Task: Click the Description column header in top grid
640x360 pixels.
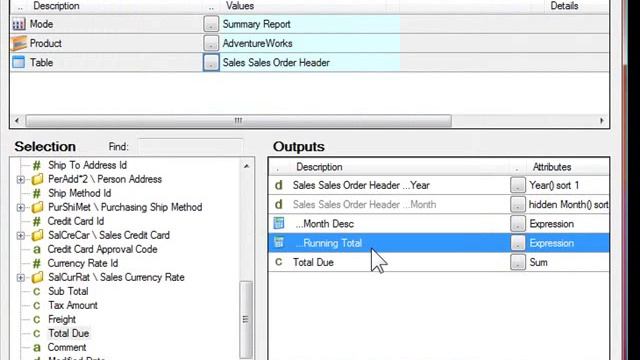Action: 56,6
